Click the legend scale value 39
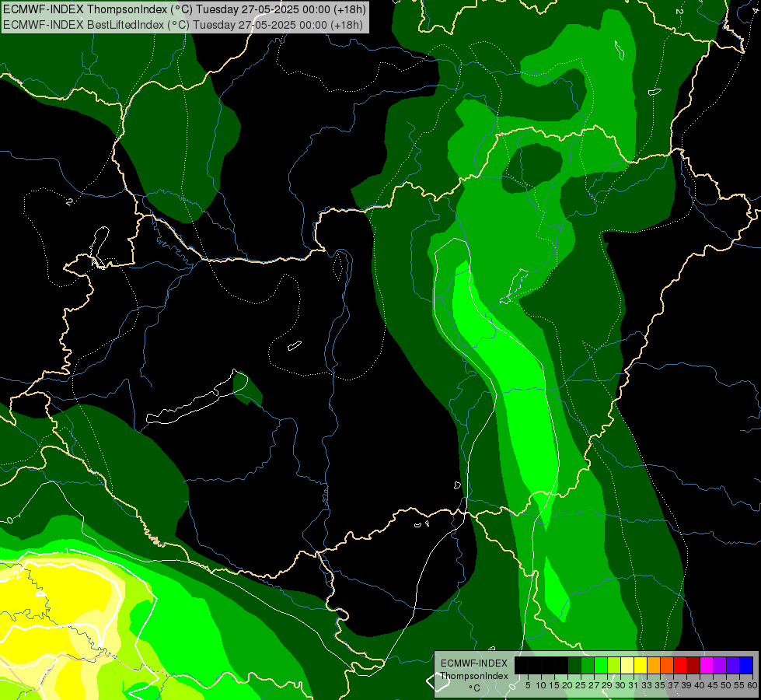761x700 pixels. coord(686,685)
